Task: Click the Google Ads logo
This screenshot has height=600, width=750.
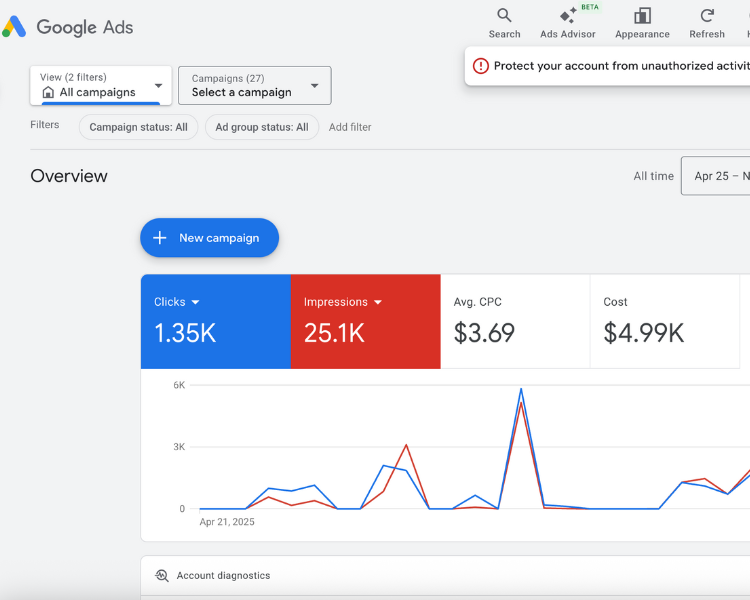Action: (x=15, y=27)
